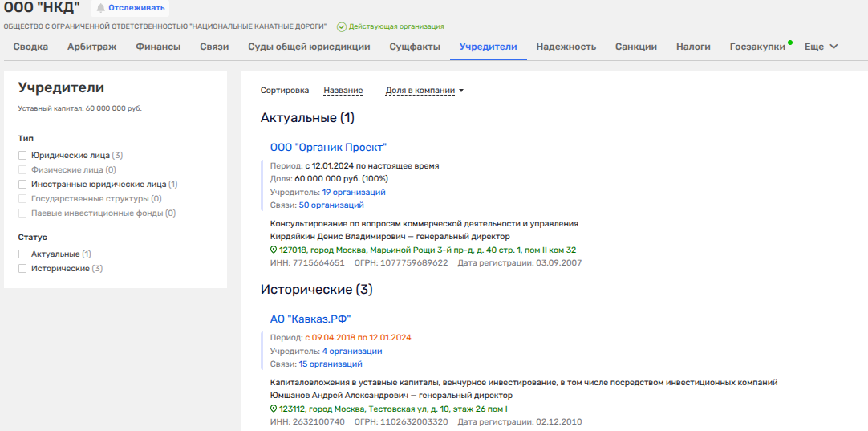The height and width of the screenshot is (431, 868).
Task: Open ООО "Органик Проект" company link
Action: pos(328,147)
